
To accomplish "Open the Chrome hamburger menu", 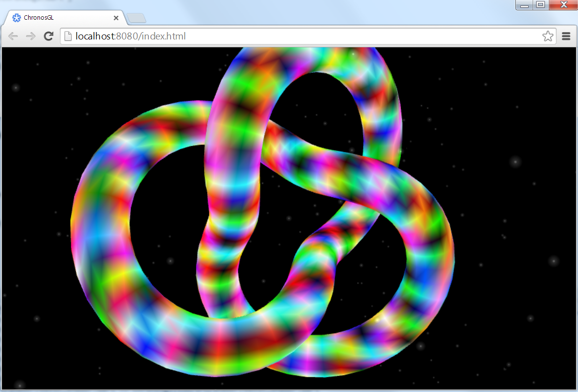I will pos(566,36).
